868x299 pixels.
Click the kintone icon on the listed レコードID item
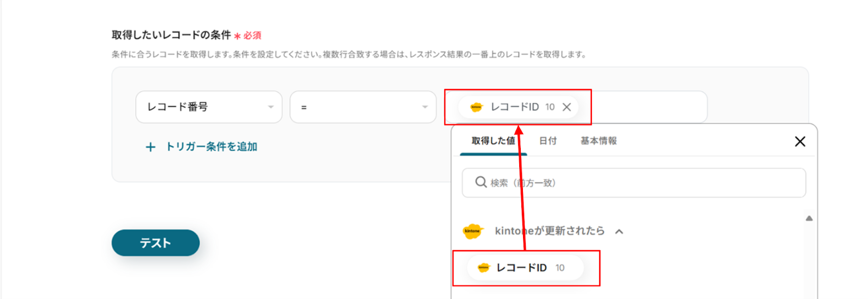click(483, 268)
